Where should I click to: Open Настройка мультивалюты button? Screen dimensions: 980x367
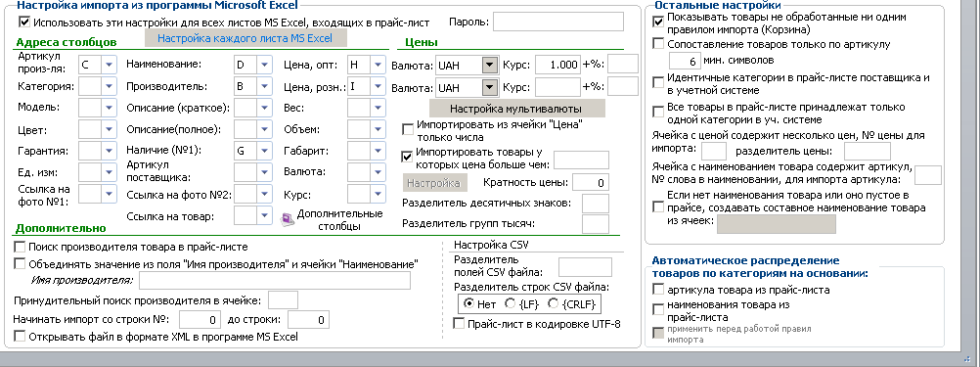click(516, 109)
